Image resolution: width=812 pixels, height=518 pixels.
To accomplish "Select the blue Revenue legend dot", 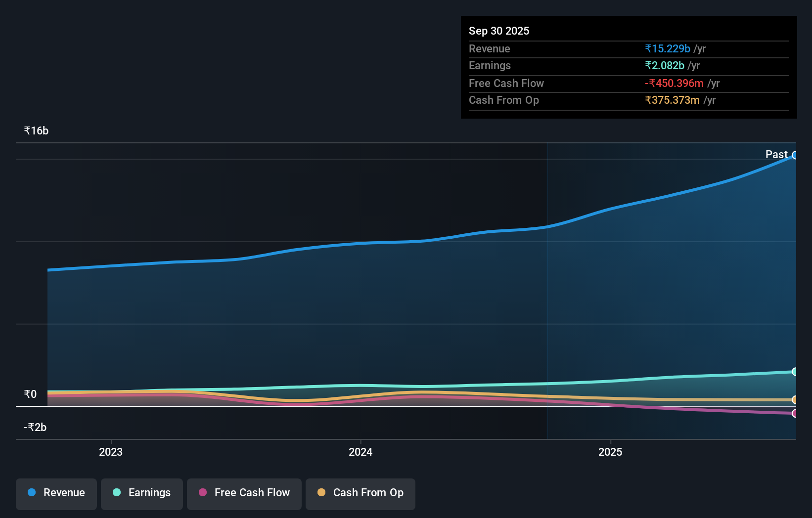I will [x=33, y=492].
